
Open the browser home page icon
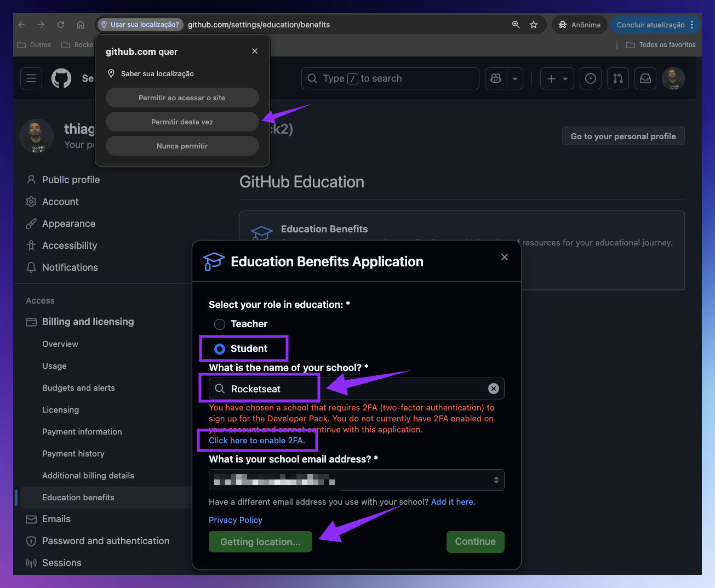(x=81, y=25)
